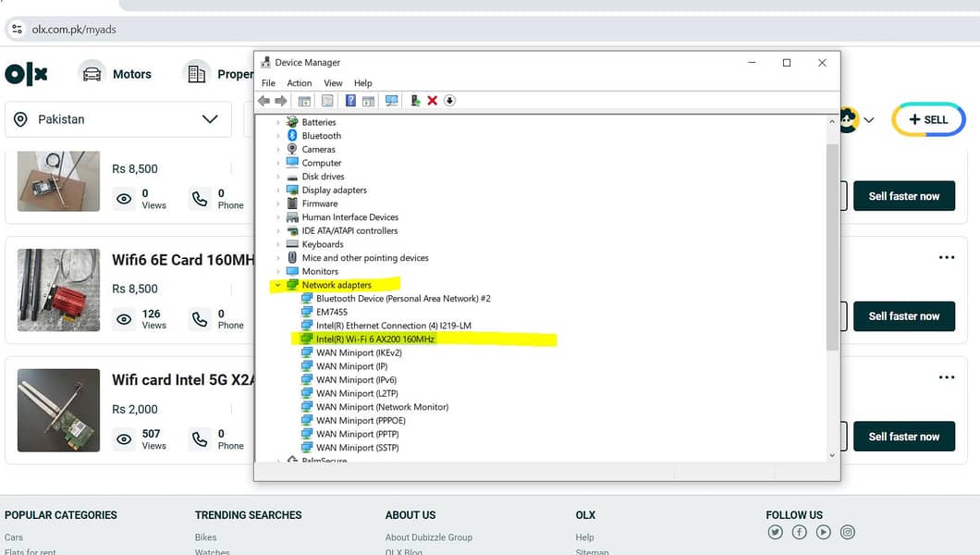Scan for hardware changes via monitor icon
The width and height of the screenshot is (980, 555).
[392, 101]
